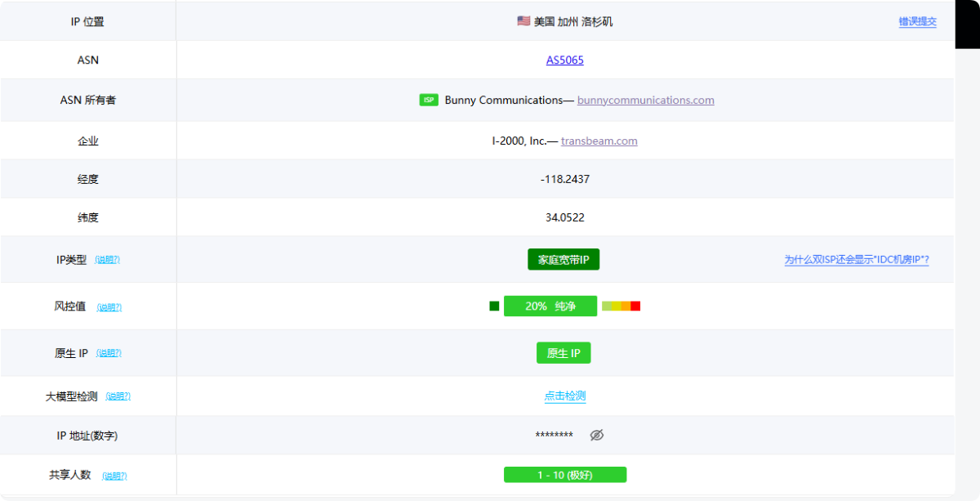Open 说明? next to 风控值
This screenshot has height=501, width=980.
pyautogui.click(x=109, y=307)
